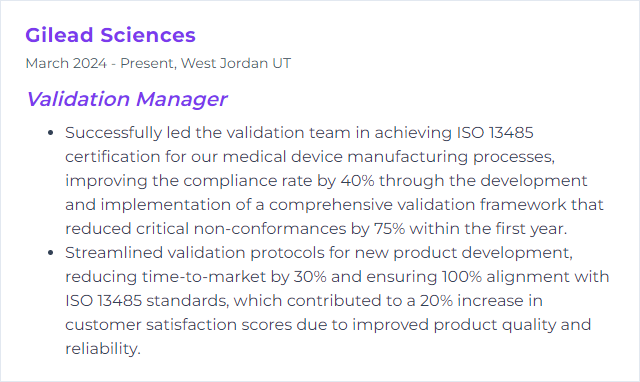
Task: Click the '20%' customer satisfaction figure
Action: click(x=437, y=301)
